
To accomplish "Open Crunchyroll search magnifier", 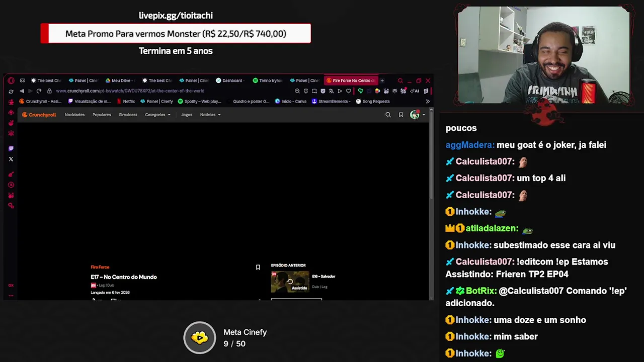I will (388, 115).
